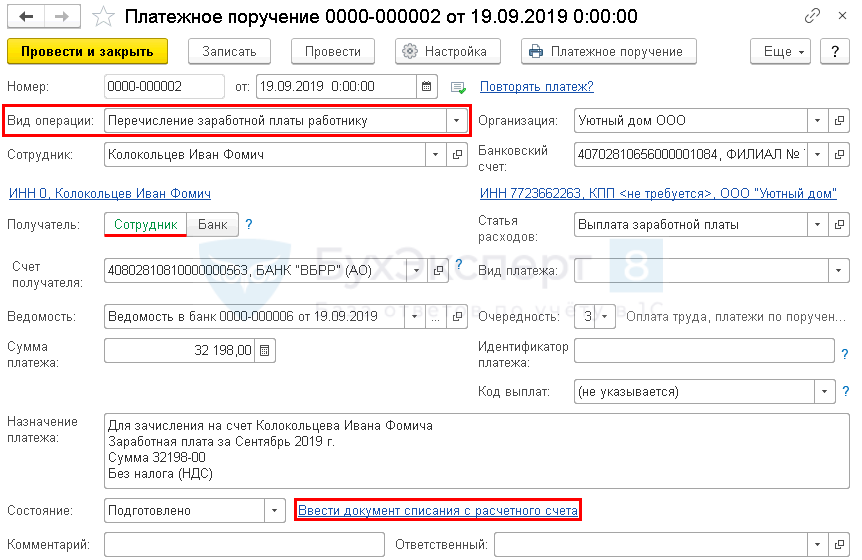Go forward with the right arrow button
The image size is (862, 560).
pos(62,16)
